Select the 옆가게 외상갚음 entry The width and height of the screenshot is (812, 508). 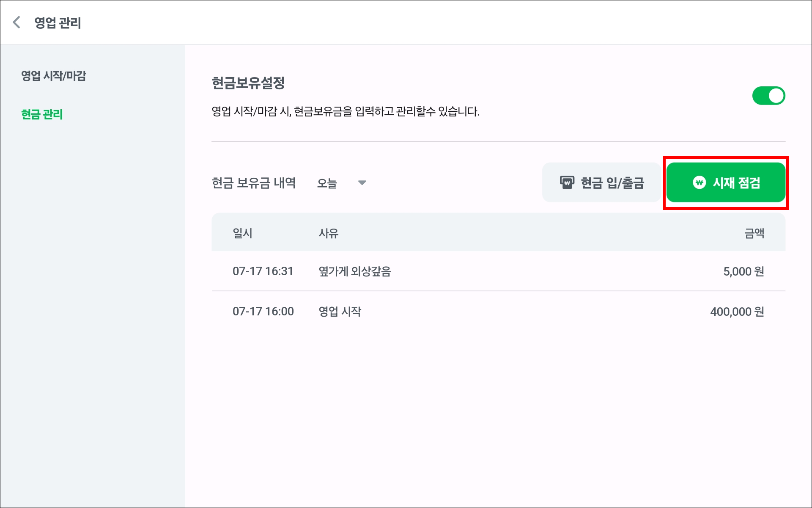[354, 271]
